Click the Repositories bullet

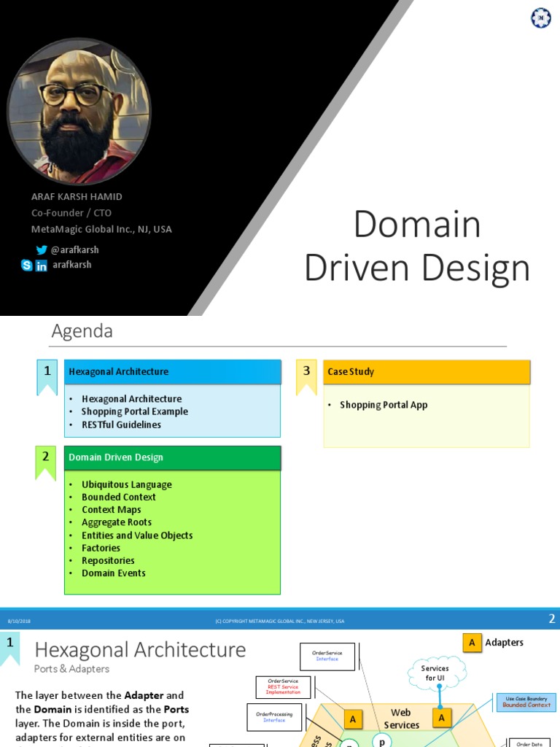pos(108,561)
